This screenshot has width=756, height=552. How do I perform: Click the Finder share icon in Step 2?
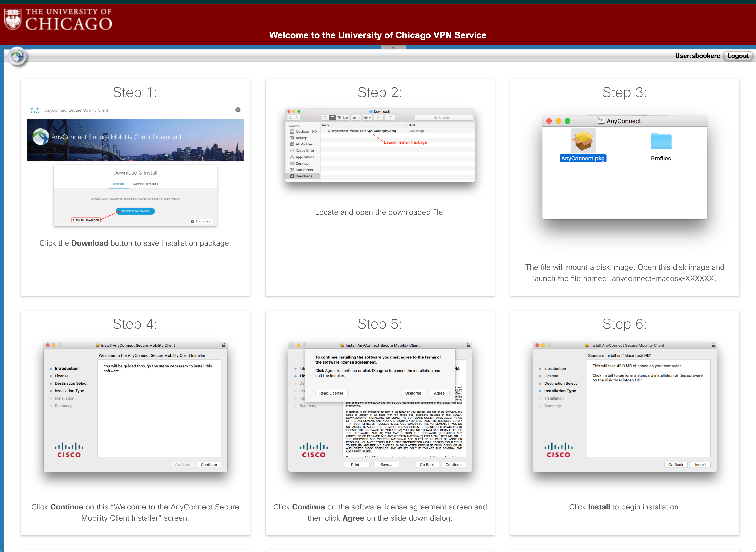click(378, 118)
